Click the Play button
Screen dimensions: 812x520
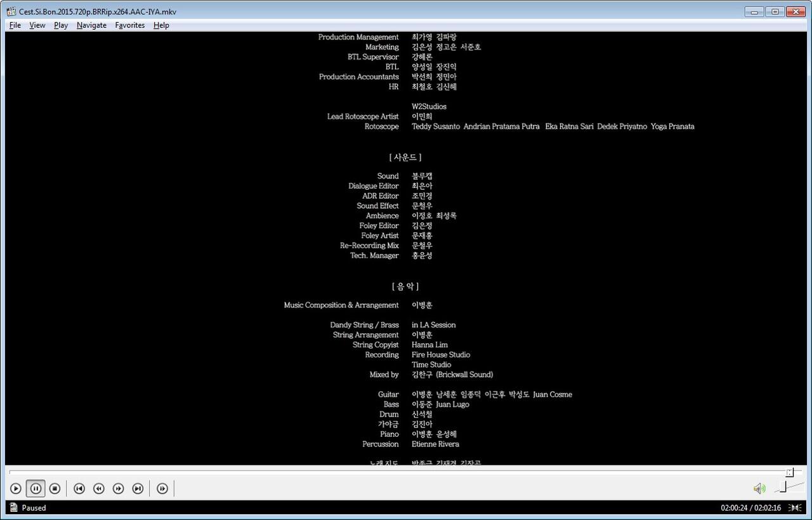[x=16, y=488]
